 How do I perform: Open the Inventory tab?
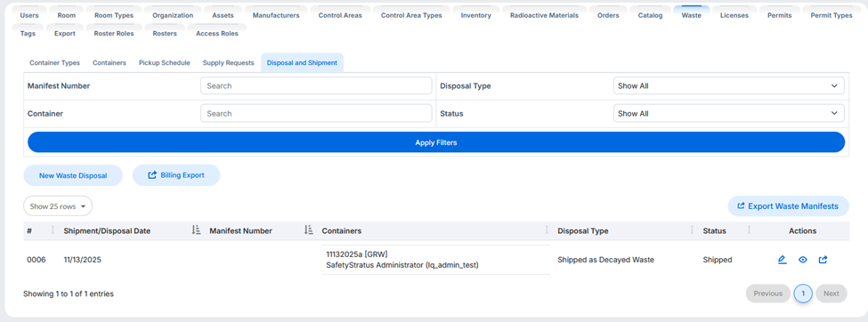coord(476,15)
